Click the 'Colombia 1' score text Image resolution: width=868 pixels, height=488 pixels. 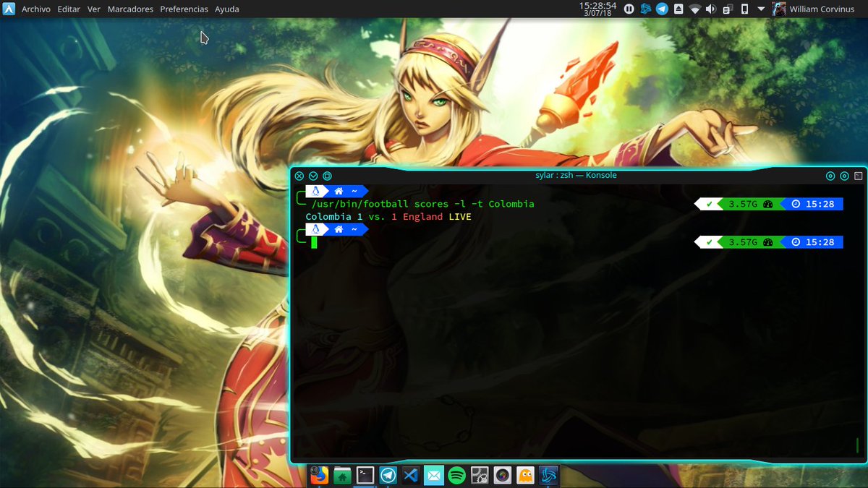334,217
